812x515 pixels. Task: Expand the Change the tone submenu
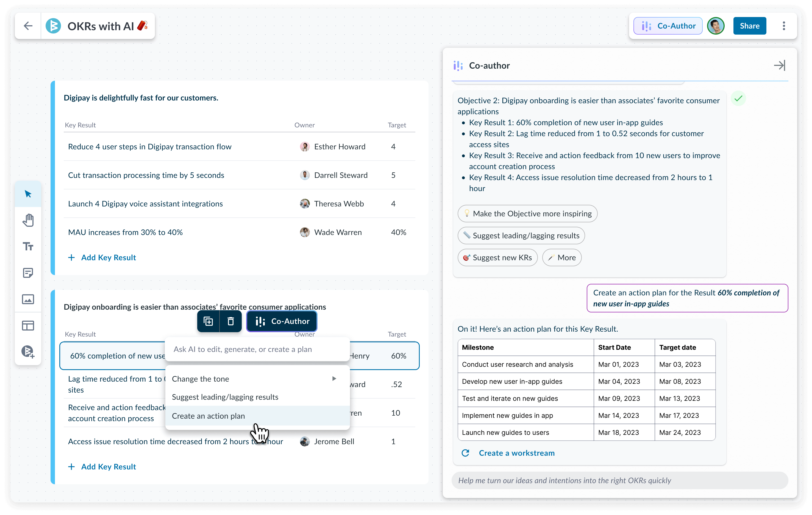coord(257,379)
